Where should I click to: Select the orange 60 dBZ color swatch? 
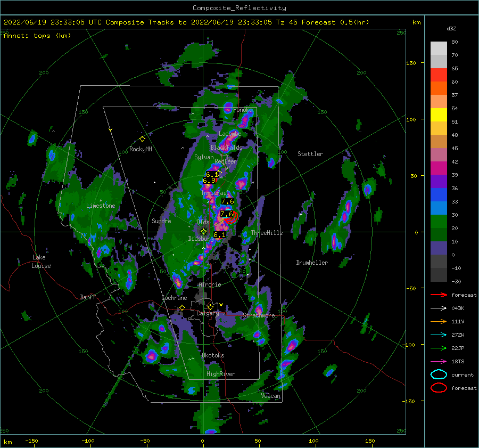pos(439,88)
